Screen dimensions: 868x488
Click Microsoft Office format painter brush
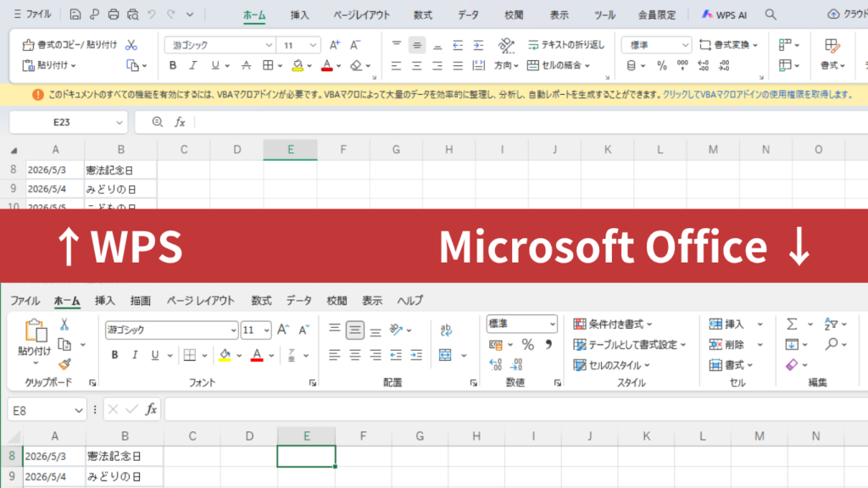tap(64, 363)
